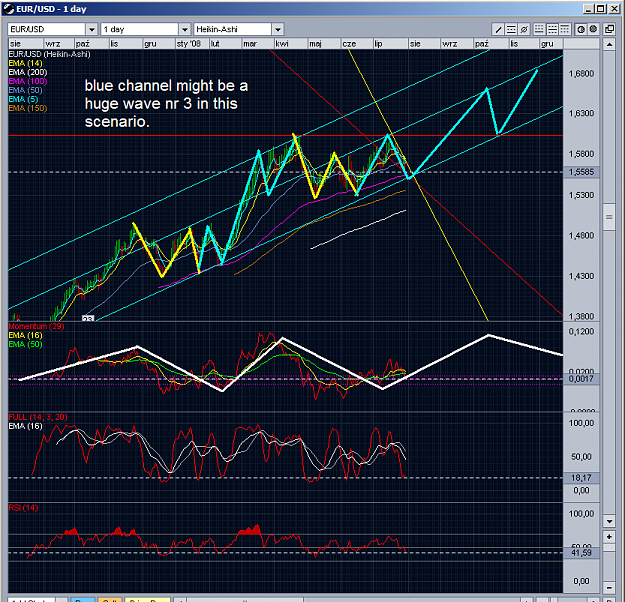This screenshot has height=602, width=625.
Task: Click the 1,4300 price axis label
Action: [x=581, y=276]
